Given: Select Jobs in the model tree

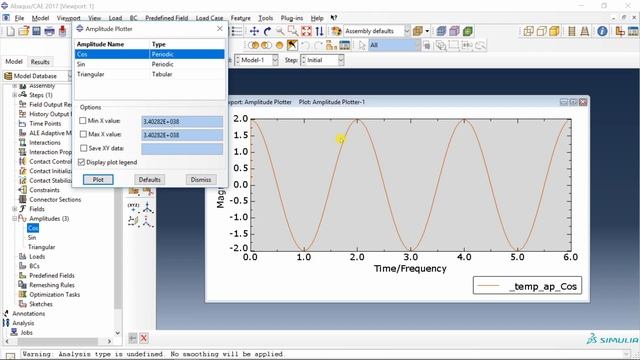Looking at the screenshot, I should [x=27, y=333].
